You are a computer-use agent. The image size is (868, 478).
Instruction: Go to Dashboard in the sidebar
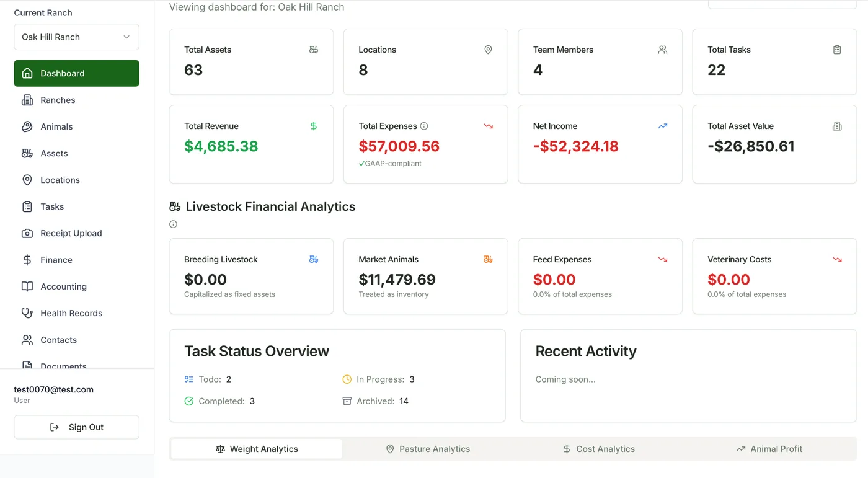[x=76, y=73]
